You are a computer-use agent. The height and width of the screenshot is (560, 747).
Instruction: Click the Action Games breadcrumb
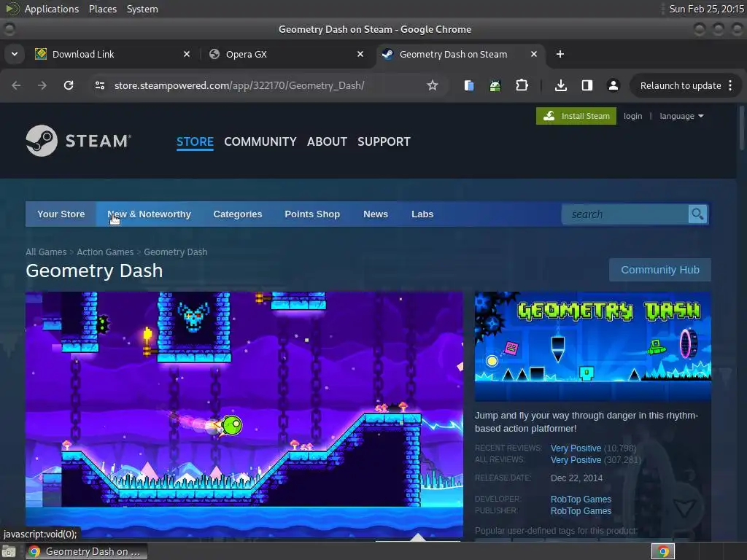click(x=105, y=252)
